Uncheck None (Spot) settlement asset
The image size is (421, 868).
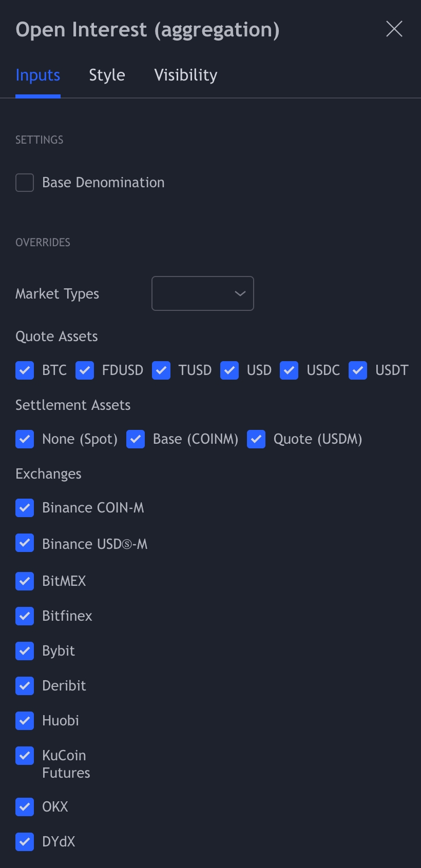(x=25, y=439)
